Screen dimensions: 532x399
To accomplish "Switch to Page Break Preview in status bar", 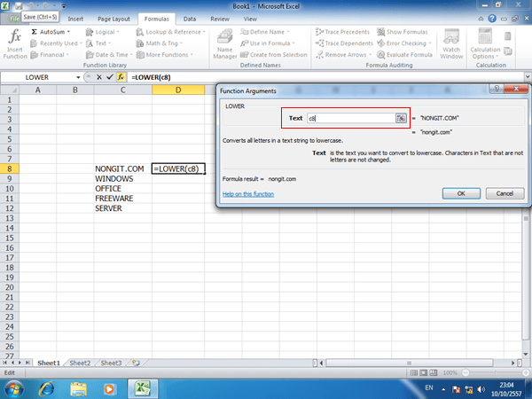I will pyautogui.click(x=434, y=373).
